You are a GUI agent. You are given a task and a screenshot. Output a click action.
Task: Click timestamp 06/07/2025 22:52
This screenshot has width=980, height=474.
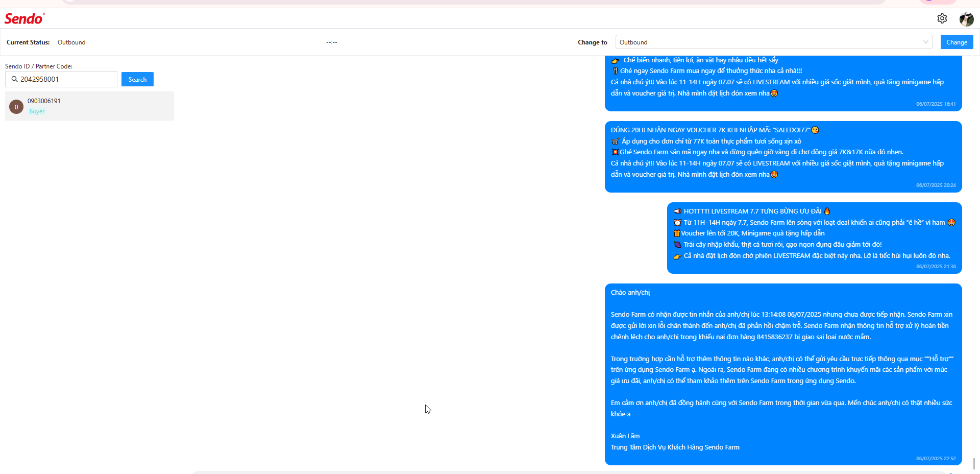click(x=936, y=459)
